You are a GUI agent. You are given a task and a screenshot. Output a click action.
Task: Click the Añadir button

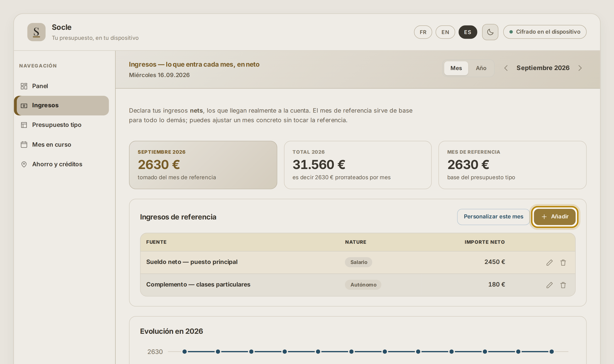coord(555,216)
